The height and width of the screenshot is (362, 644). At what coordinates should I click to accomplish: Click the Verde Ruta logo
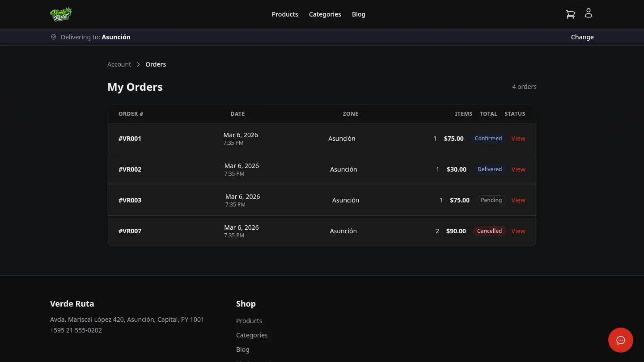[61, 14]
